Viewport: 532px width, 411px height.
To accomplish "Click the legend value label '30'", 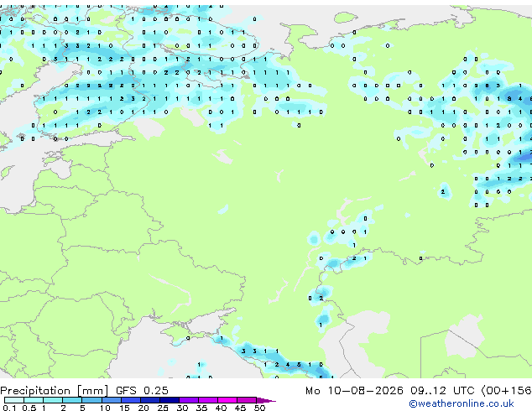I will pyautogui.click(x=182, y=408).
